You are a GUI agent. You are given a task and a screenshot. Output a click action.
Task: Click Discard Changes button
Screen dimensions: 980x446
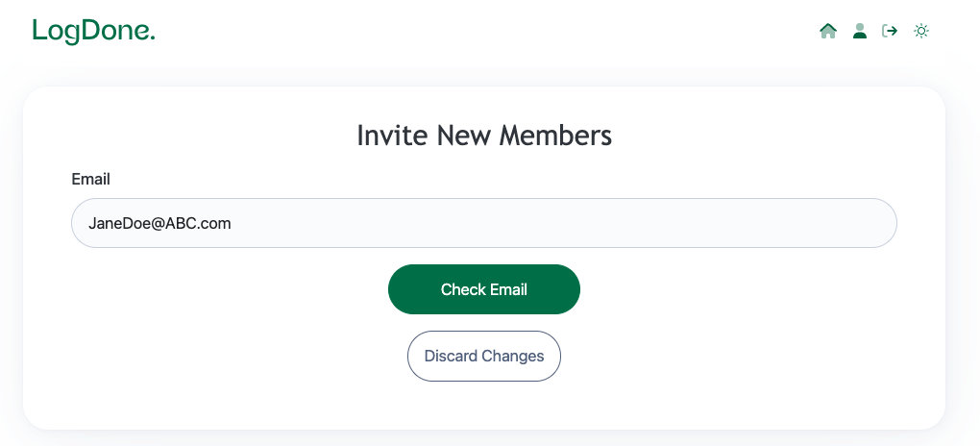pyautogui.click(x=483, y=356)
